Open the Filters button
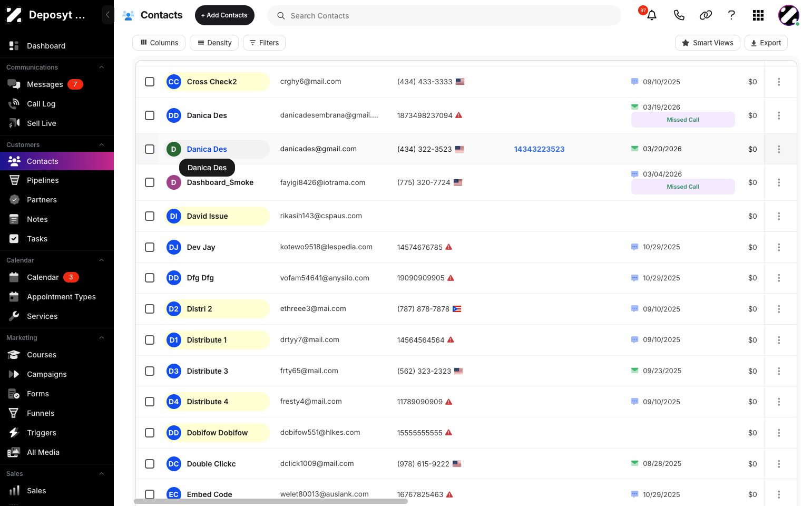Image resolution: width=812 pixels, height=506 pixels. (x=264, y=43)
